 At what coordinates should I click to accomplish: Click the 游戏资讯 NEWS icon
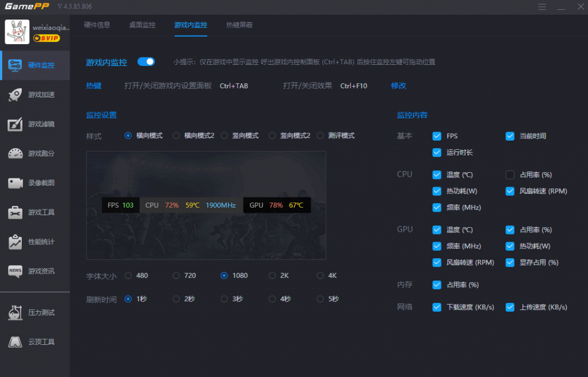pos(15,271)
